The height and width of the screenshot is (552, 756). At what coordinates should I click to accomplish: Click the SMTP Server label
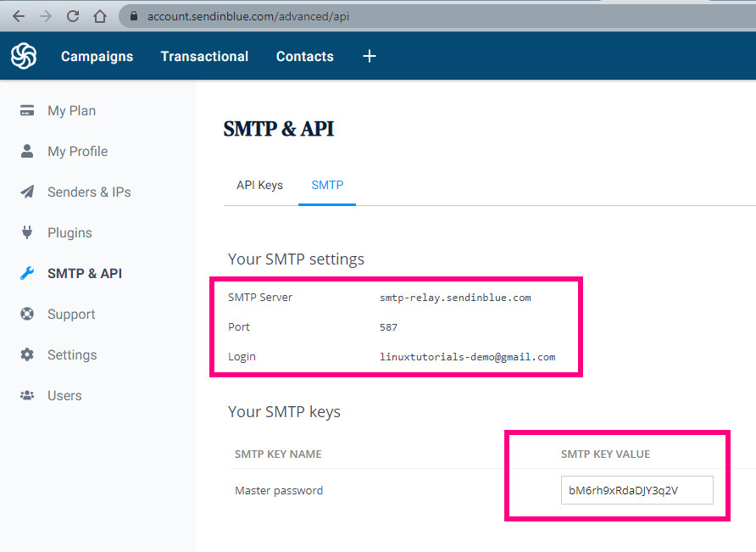260,298
